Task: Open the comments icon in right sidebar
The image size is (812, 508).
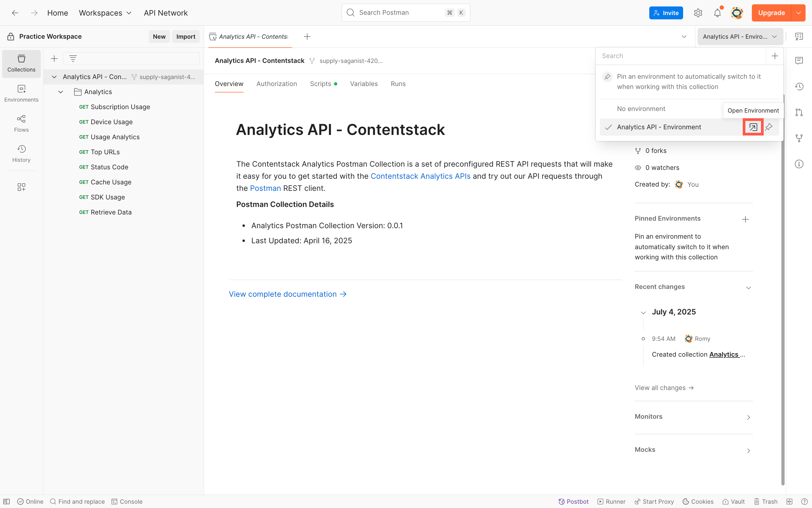Action: click(799, 60)
